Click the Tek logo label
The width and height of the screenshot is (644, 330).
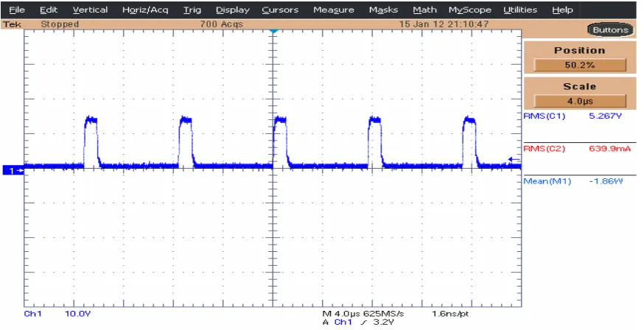(12, 24)
